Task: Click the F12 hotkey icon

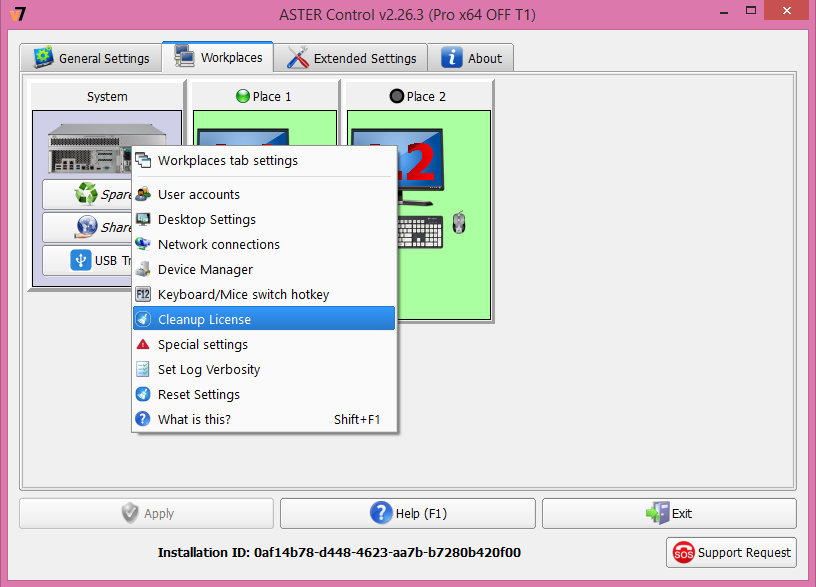Action: [143, 294]
